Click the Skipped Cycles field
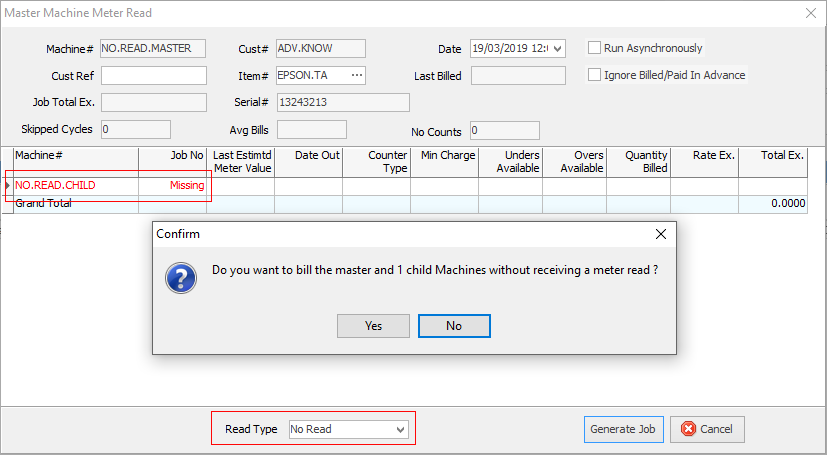This screenshot has height=455, width=827. [x=135, y=129]
